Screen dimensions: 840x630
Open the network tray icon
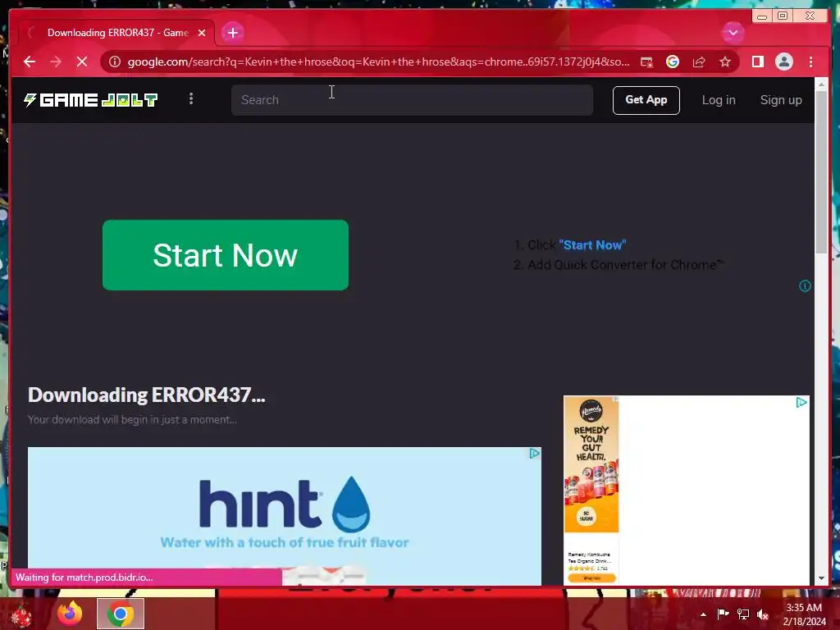pos(743,614)
